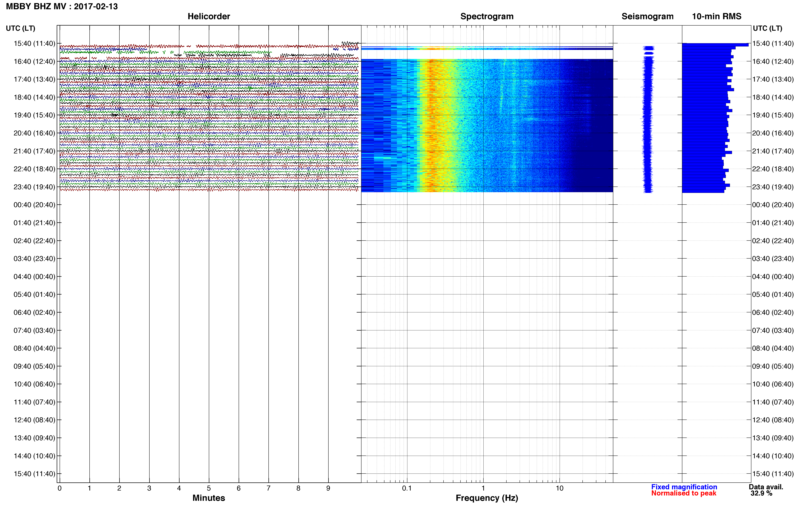Click the '0.1' frequency tick label
812x508 pixels.
407,488
